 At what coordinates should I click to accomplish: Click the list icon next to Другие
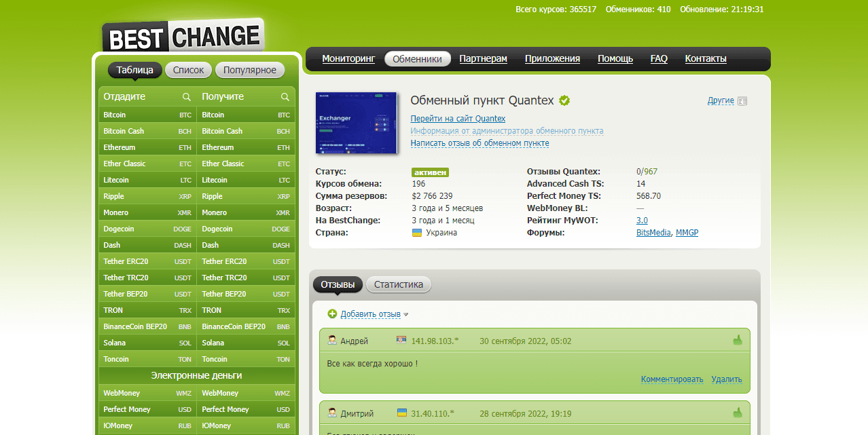[742, 101]
